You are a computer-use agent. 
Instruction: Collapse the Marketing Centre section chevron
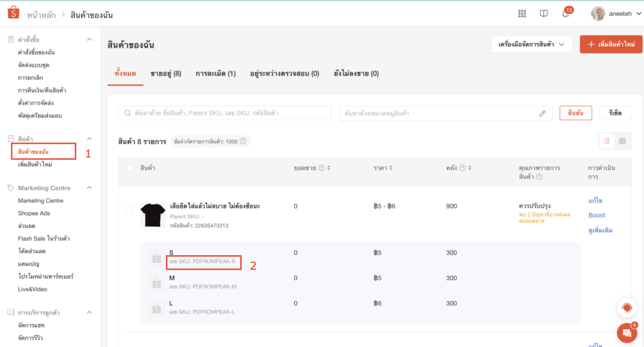(89, 188)
